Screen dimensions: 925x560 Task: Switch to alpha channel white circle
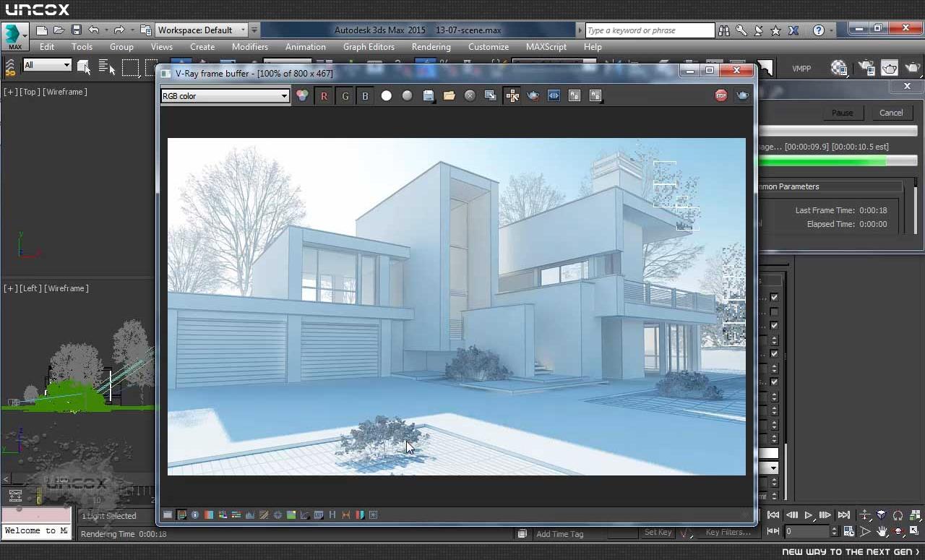point(387,95)
